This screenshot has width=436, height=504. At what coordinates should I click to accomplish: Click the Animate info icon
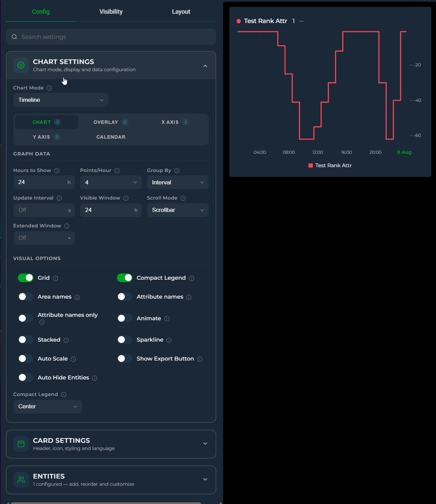click(167, 319)
